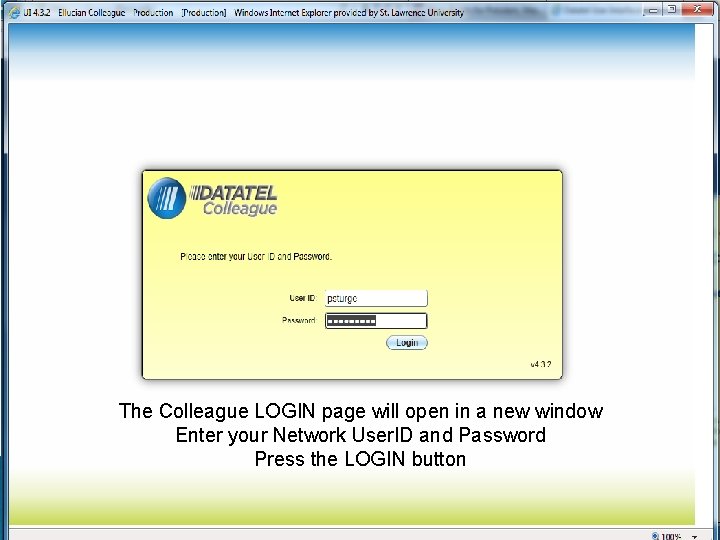
Task: Click the DATATEL Colleague wordmark
Action: pos(234,200)
